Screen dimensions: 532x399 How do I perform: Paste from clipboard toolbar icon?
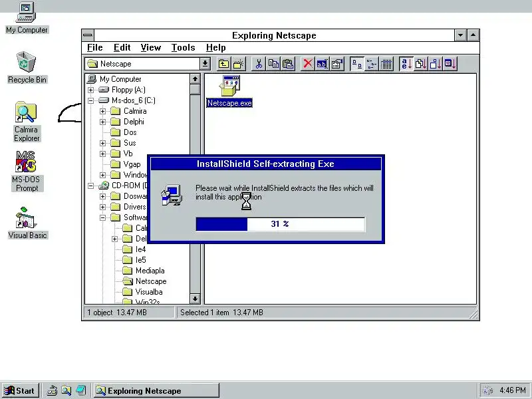coord(288,64)
